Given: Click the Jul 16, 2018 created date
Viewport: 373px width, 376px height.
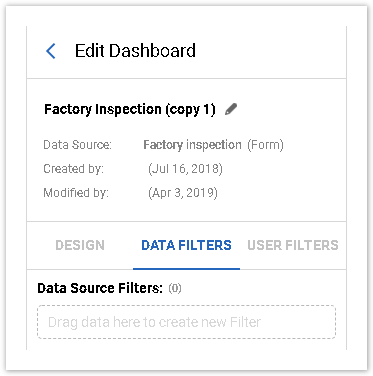Looking at the screenshot, I should pos(185,169).
